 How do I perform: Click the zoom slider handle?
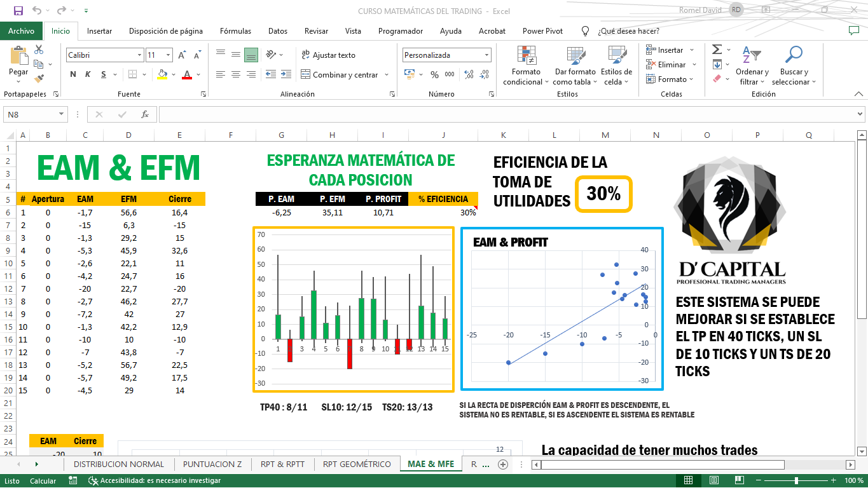tap(796, 481)
